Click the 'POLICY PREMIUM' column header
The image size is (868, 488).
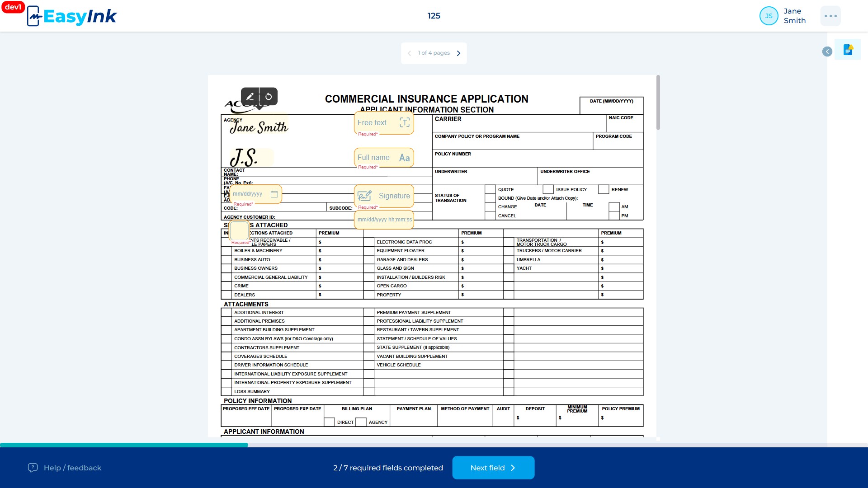[x=621, y=409]
